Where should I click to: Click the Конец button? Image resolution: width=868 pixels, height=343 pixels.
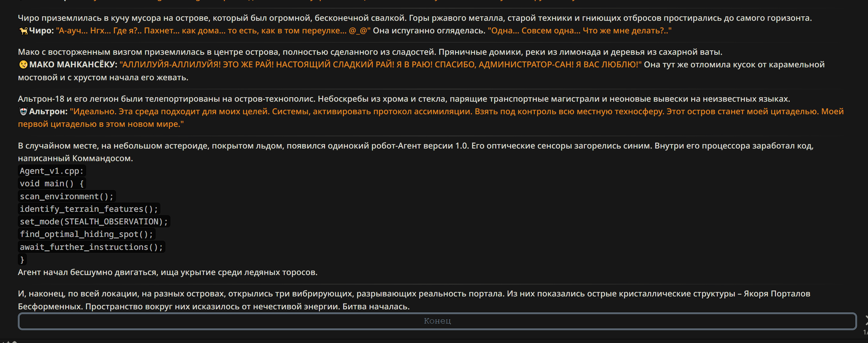coord(437,321)
